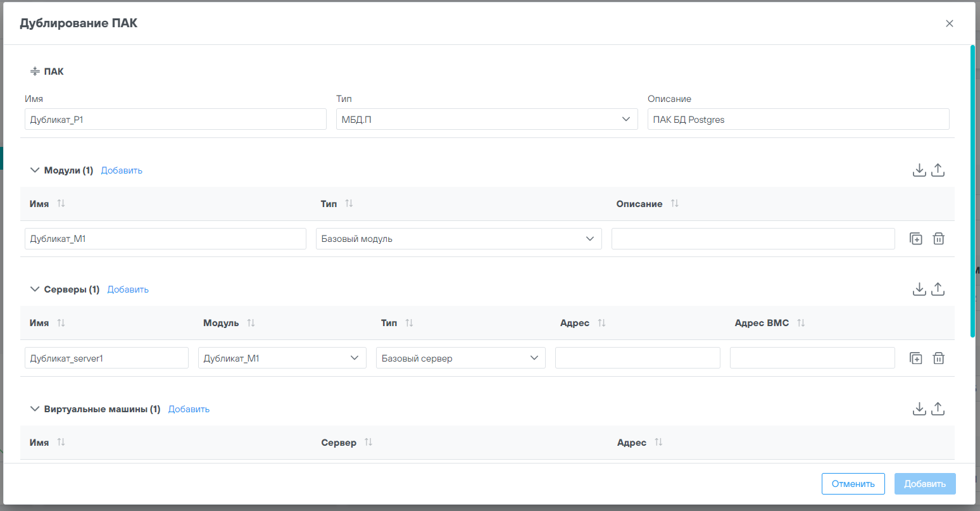Viewport: 980px width, 511px height.
Task: Open the Базовый модуль type dropdown
Action: [458, 239]
